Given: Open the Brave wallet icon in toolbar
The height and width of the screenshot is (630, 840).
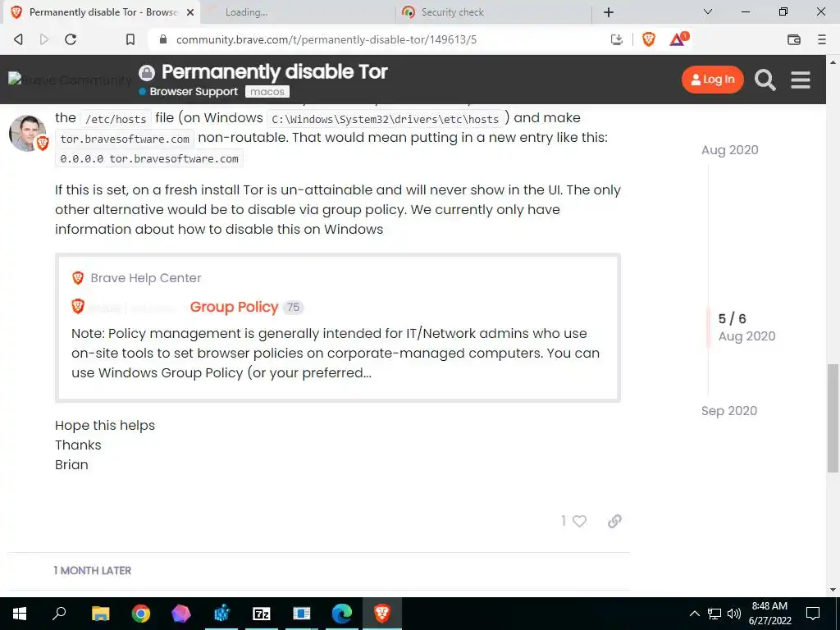Looking at the screenshot, I should (x=794, y=39).
